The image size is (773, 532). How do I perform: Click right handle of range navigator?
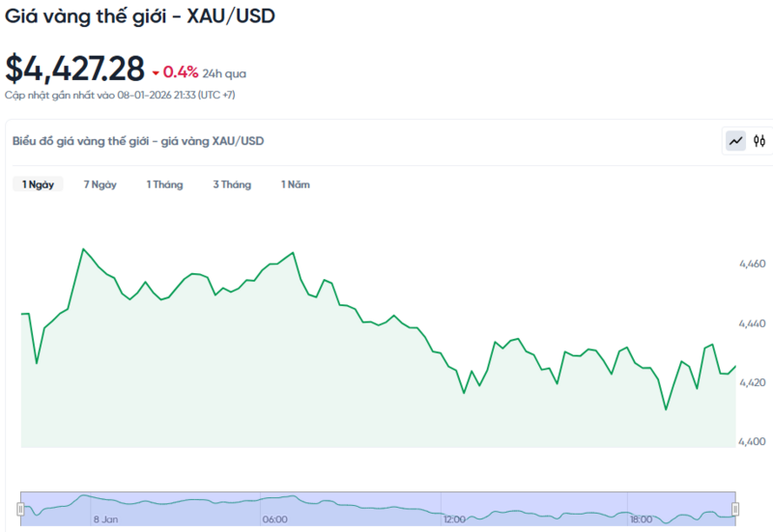[735, 509]
